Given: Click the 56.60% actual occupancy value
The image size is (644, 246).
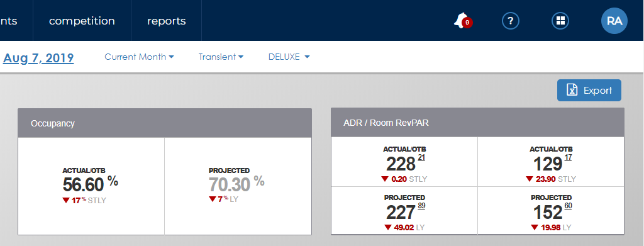Looking at the screenshot, I should (x=91, y=184).
